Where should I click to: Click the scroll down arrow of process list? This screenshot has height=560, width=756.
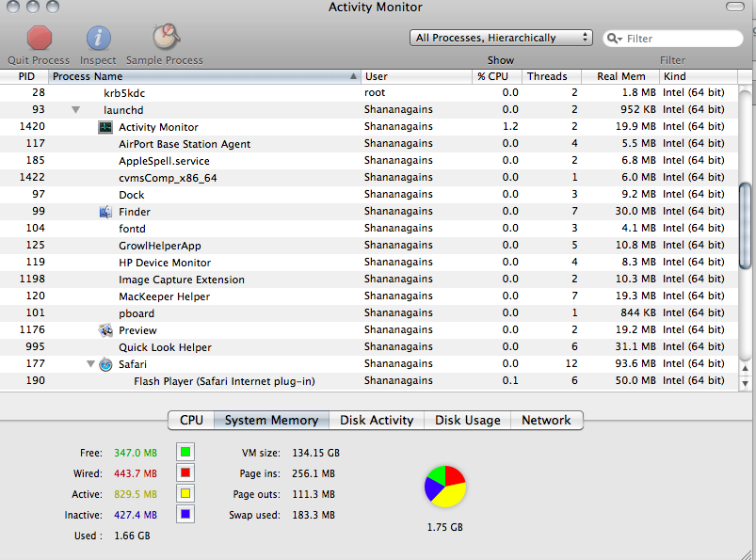745,384
